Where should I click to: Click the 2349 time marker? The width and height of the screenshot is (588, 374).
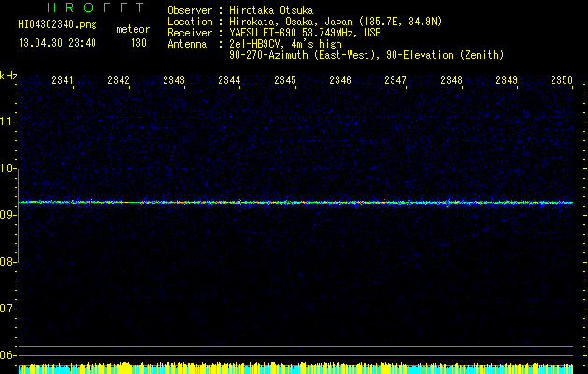pos(507,80)
